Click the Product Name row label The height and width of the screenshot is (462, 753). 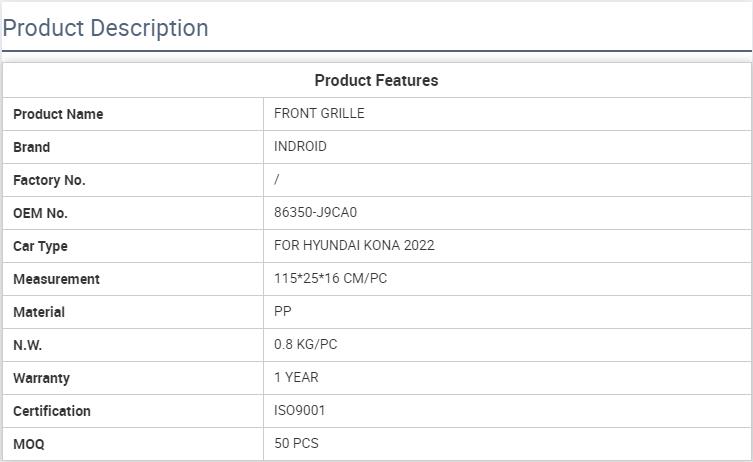[58, 114]
